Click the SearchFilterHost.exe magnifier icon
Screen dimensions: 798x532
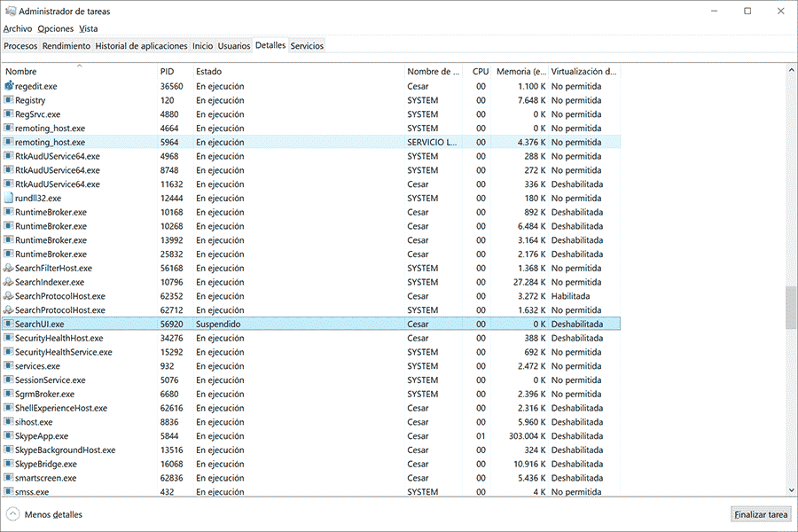point(9,268)
